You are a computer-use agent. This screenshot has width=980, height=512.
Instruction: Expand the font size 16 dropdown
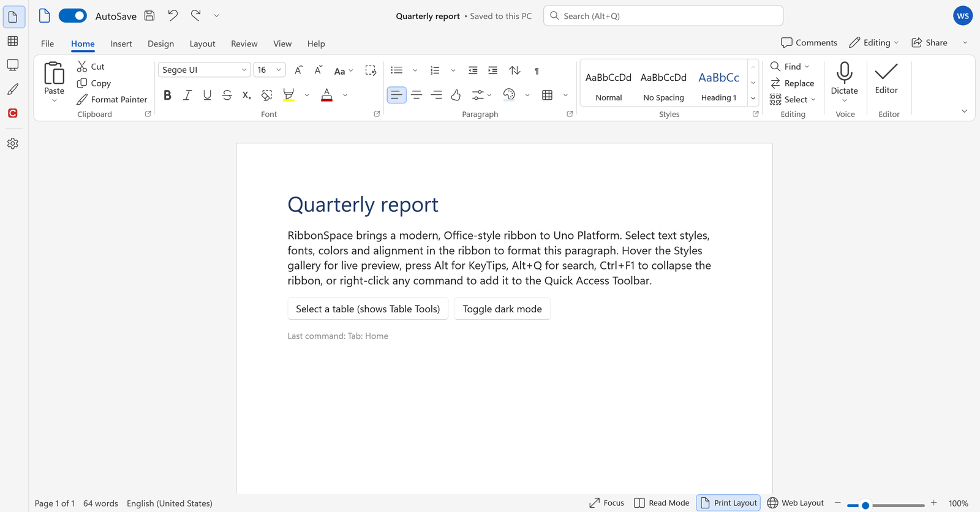pyautogui.click(x=269, y=70)
